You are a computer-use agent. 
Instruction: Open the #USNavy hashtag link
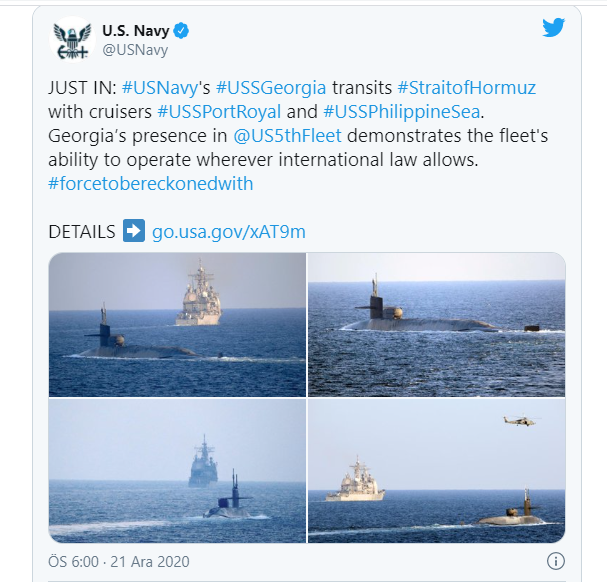point(160,88)
